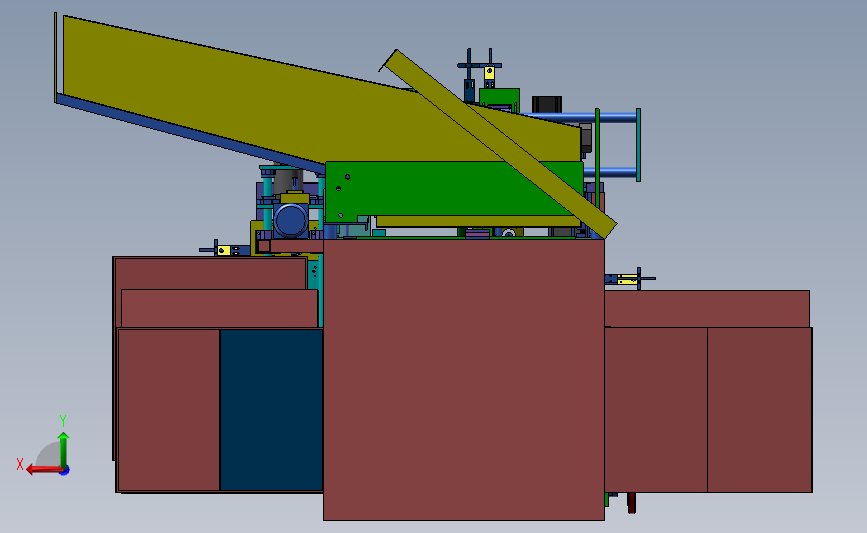This screenshot has width=867, height=533.
Task: Select the yellow sensor bracket on the right side
Action: [x=628, y=280]
